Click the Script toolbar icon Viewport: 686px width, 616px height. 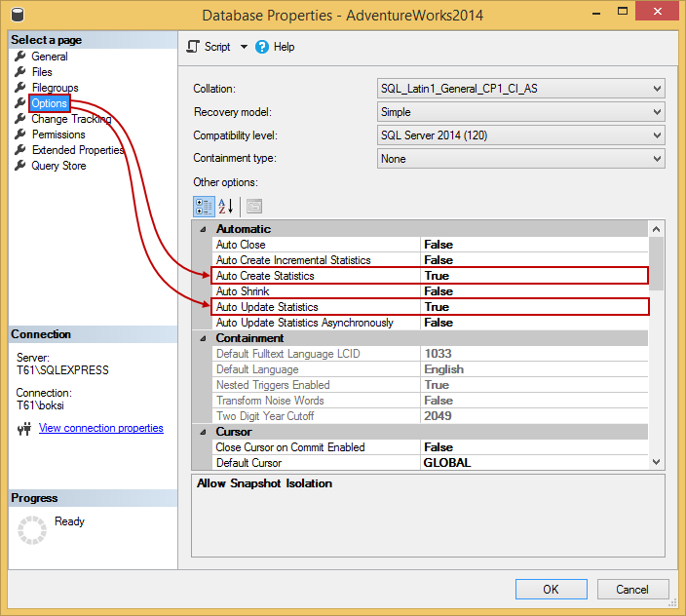point(193,47)
